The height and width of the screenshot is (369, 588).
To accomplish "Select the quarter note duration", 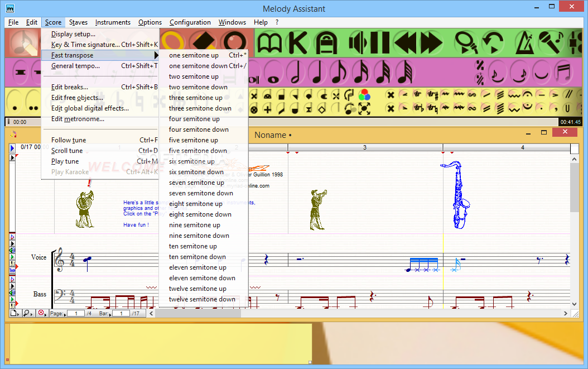I will pos(317,73).
